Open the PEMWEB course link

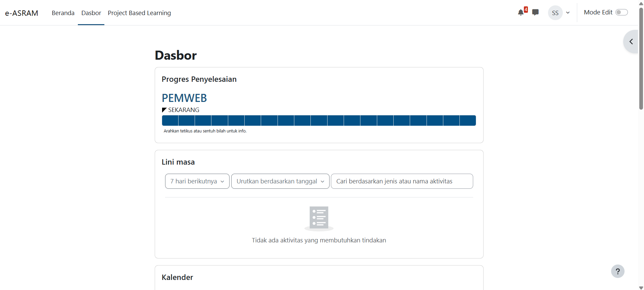[x=184, y=98]
